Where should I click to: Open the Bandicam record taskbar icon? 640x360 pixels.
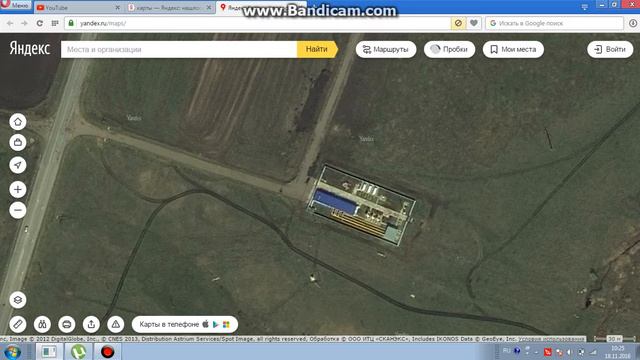point(107,352)
